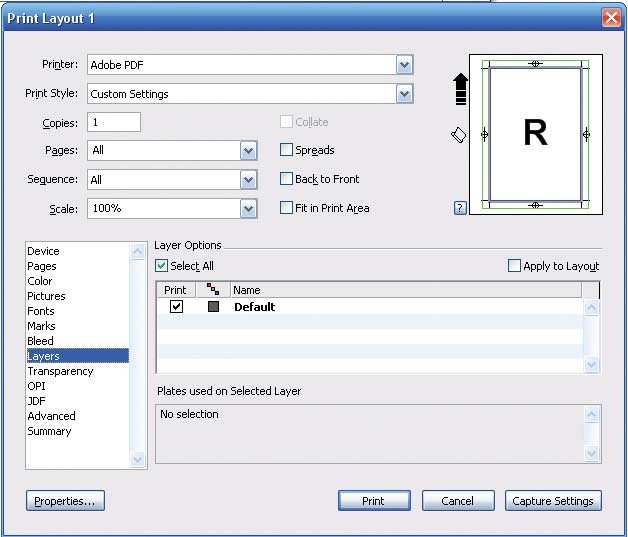Click the Scale field showing 100%
This screenshot has width=628, height=537.
click(x=164, y=209)
